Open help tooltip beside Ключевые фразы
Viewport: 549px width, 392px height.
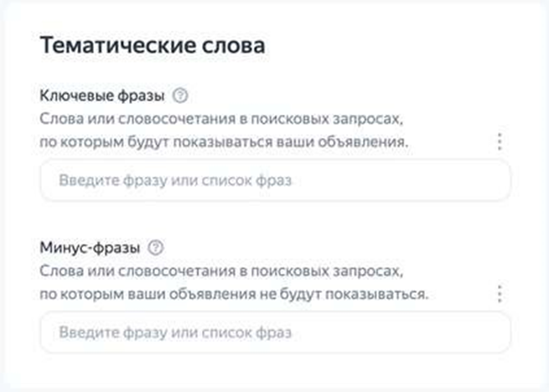179,95
